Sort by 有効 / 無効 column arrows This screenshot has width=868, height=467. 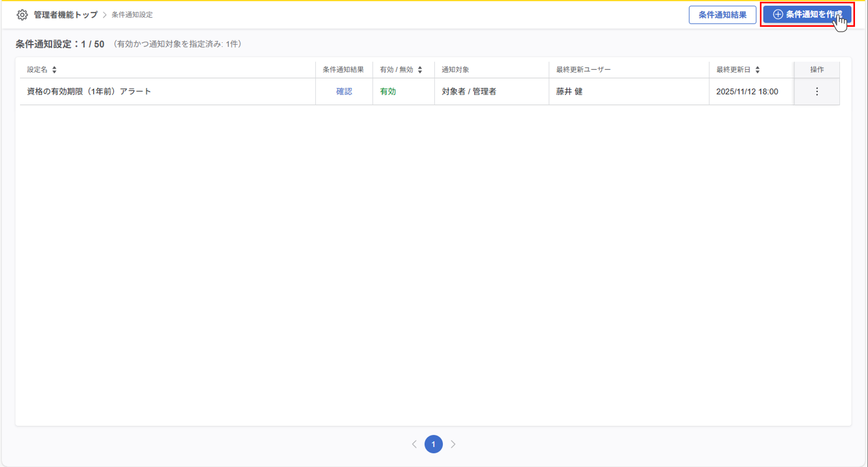[x=420, y=70]
